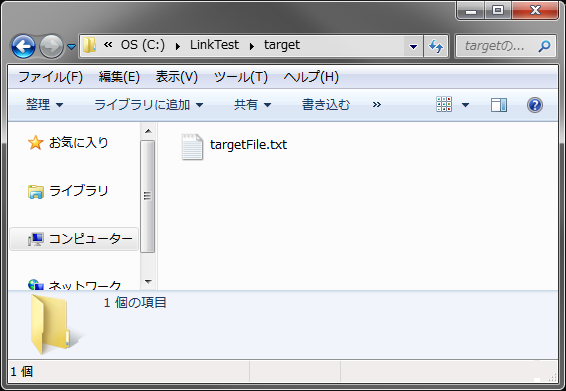
Task: Open the 編集(E) menu
Action: pos(119,77)
